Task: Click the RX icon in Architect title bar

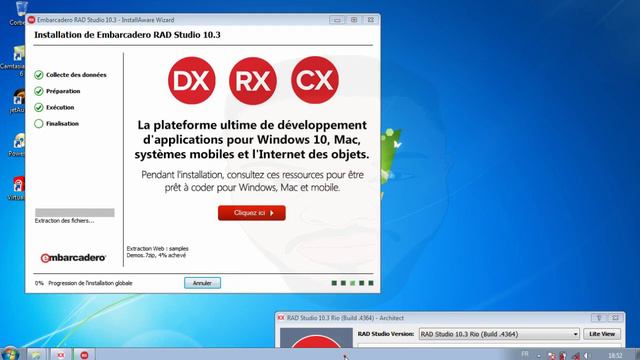Action: click(x=281, y=318)
